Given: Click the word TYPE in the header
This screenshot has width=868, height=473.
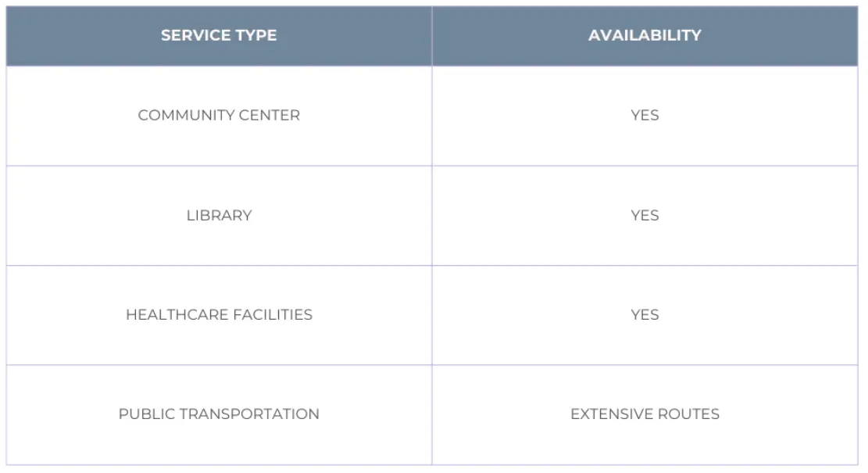Looking at the screenshot, I should pyautogui.click(x=255, y=35).
